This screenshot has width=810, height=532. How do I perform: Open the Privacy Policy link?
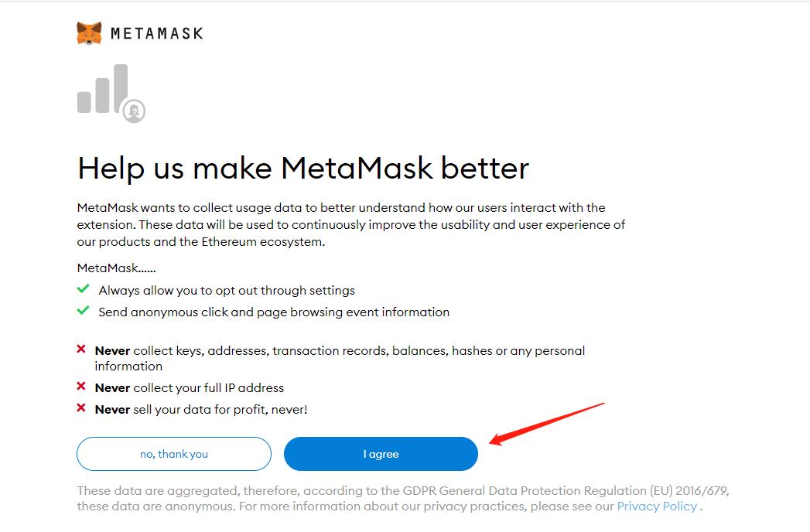(x=656, y=506)
